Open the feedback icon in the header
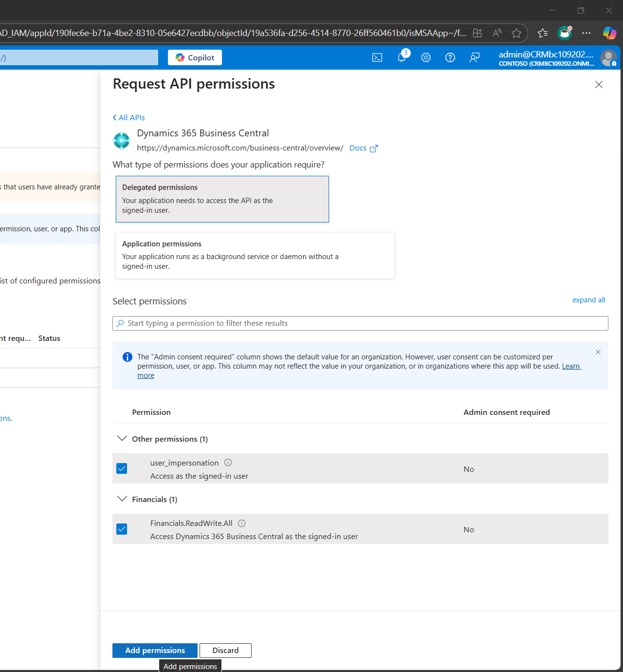The height and width of the screenshot is (672, 623). tap(475, 57)
